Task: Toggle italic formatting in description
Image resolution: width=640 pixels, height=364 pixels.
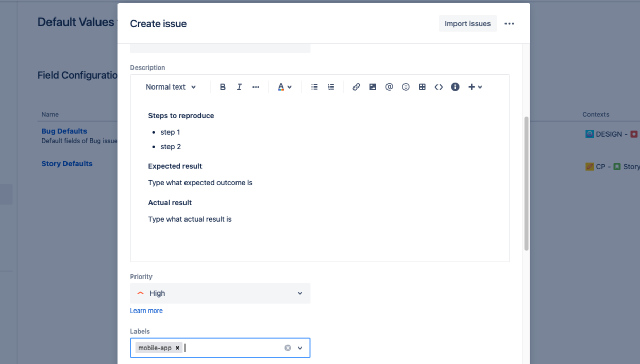Action: pos(239,87)
